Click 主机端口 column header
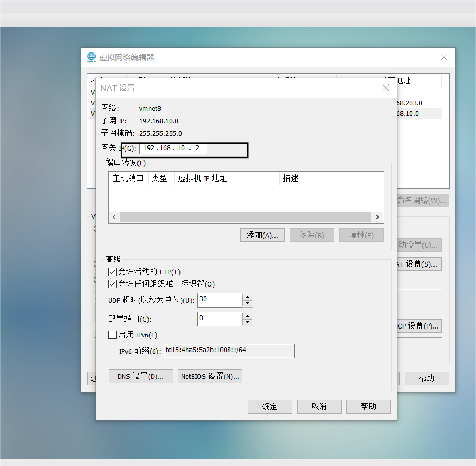The image size is (476, 466). (x=128, y=178)
